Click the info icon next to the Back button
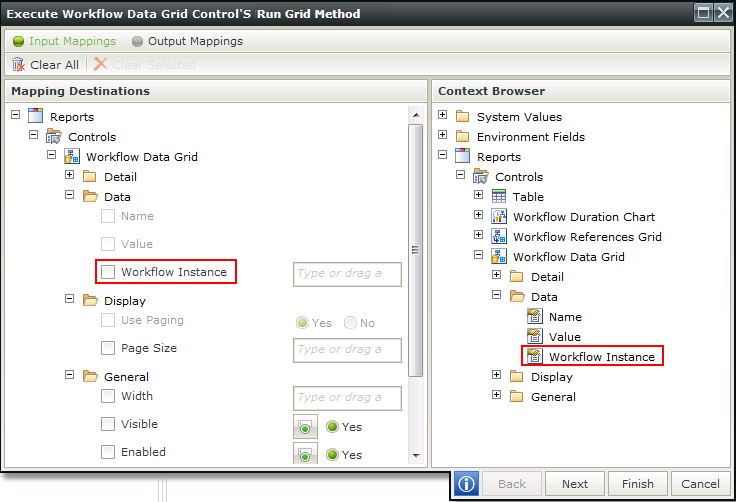 coord(466,484)
